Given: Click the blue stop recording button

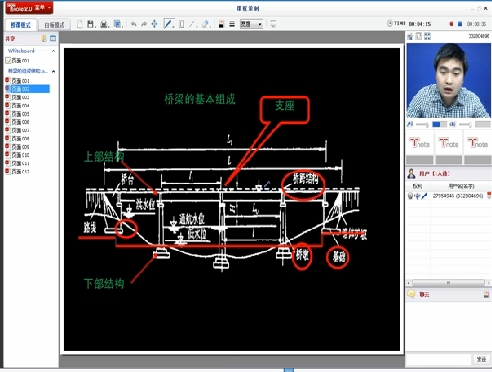Looking at the screenshot, I should click(x=460, y=24).
